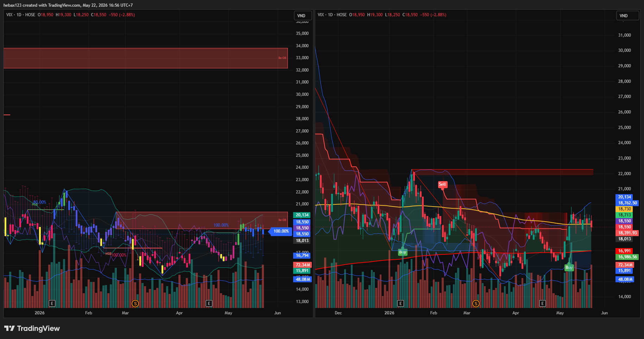This screenshot has width=644, height=339.
Task: Click the Mar label on left chart time axis
Action: tap(125, 313)
